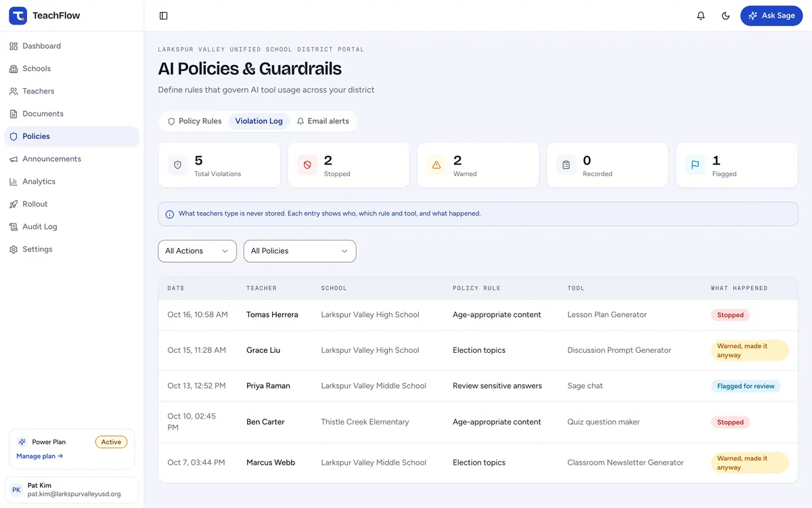This screenshot has width=812, height=508.
Task: Click the Flagged card flag icon
Action: [x=695, y=165]
